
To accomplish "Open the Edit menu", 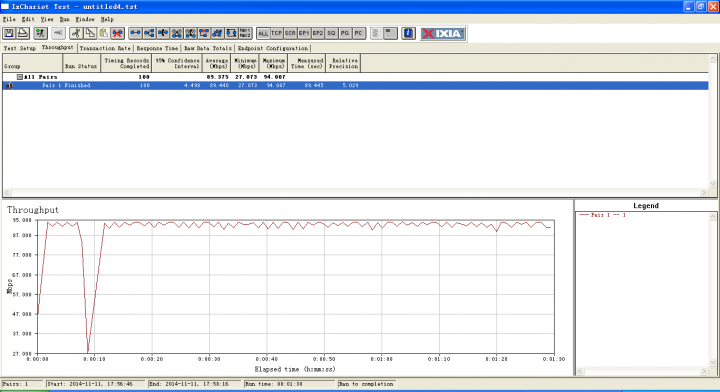I will click(x=28, y=19).
